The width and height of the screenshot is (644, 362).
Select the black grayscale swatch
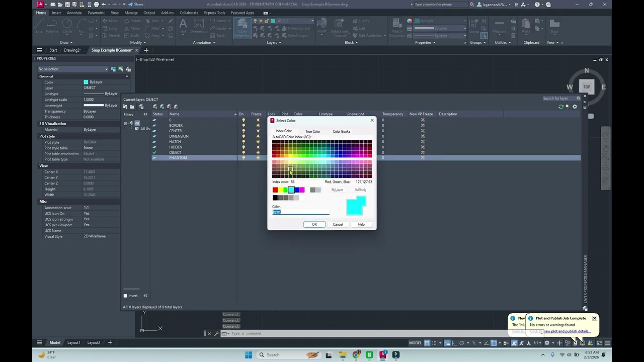(x=275, y=198)
